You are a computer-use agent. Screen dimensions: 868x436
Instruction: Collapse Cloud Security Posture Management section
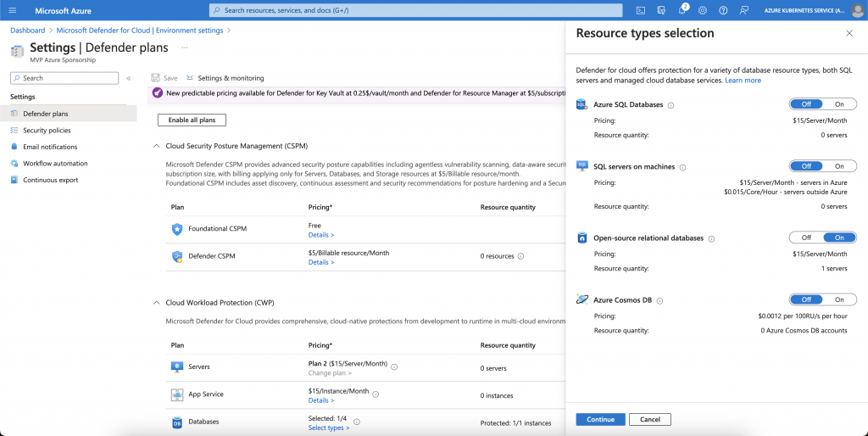[157, 146]
